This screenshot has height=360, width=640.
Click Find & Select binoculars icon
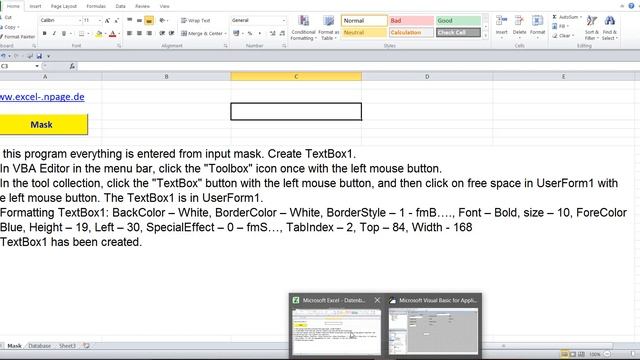[609, 21]
